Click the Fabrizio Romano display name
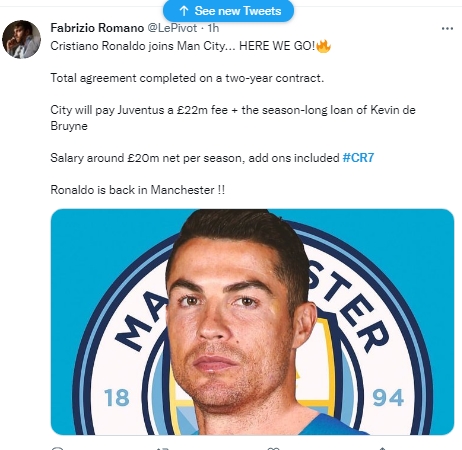Image resolution: width=462 pixels, height=450 pixels. (x=97, y=28)
